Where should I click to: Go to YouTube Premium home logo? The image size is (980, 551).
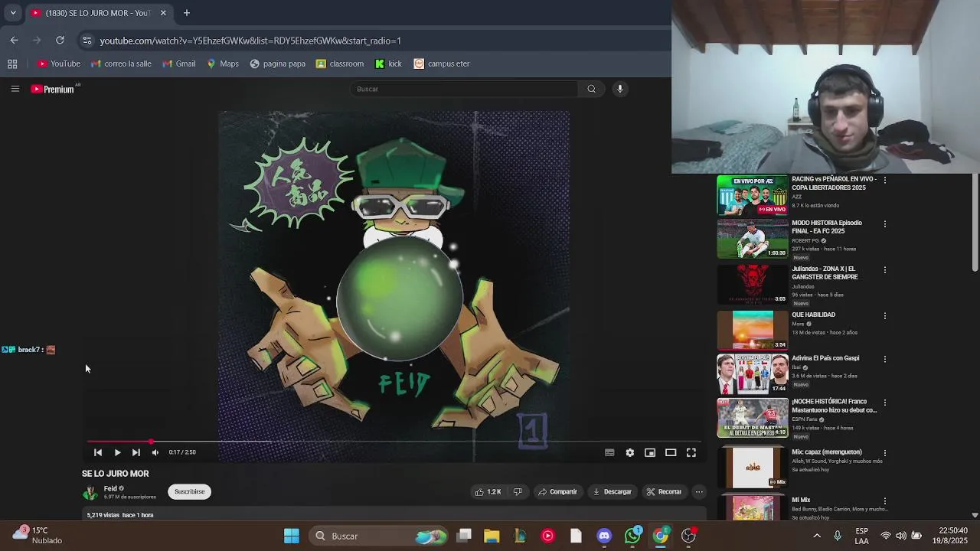pos(52,89)
